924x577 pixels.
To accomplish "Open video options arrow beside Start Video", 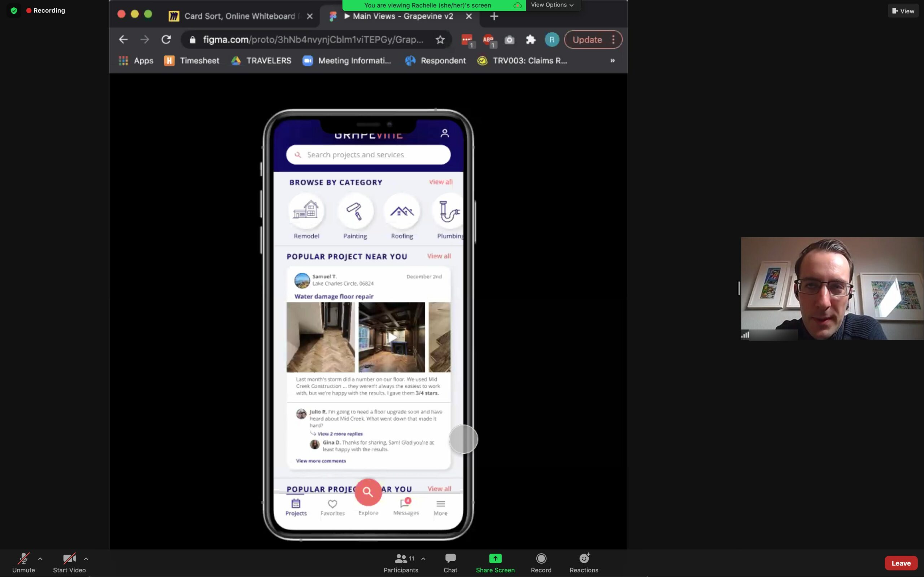I will coord(86,559).
